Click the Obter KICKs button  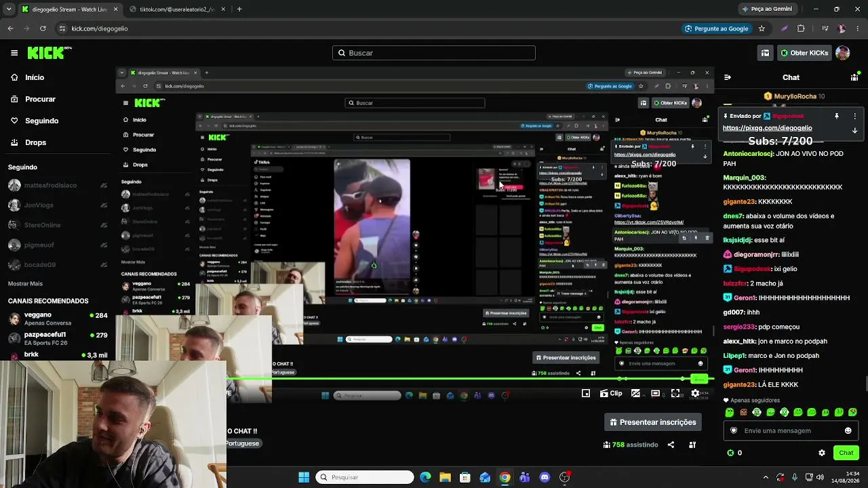click(804, 53)
